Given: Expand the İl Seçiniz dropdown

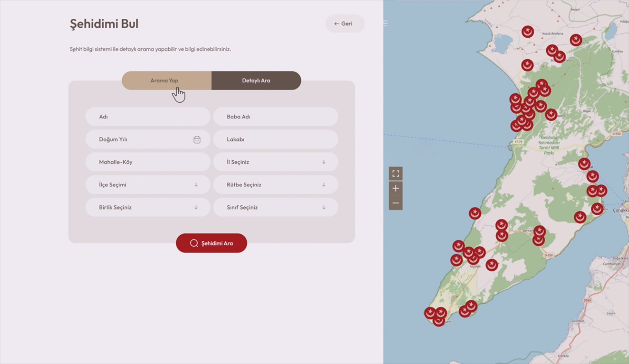Looking at the screenshot, I should coord(276,162).
